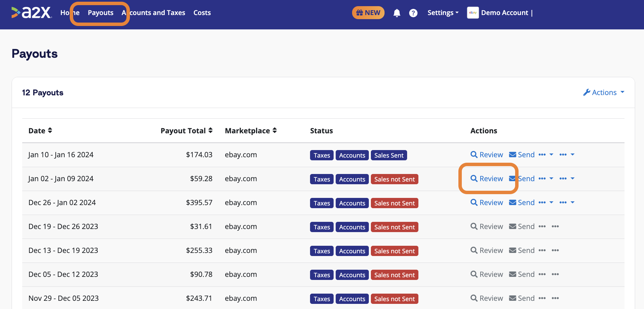Click Accounts badge on Dec 05 - Dec 12 payout
Viewport: 644px width, 309px height.
352,275
